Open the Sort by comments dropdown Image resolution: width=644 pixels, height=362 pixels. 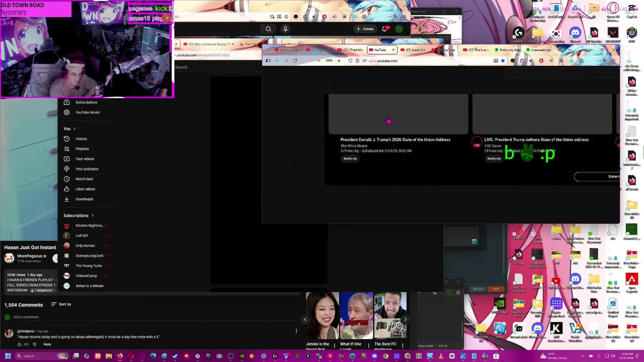point(61,304)
